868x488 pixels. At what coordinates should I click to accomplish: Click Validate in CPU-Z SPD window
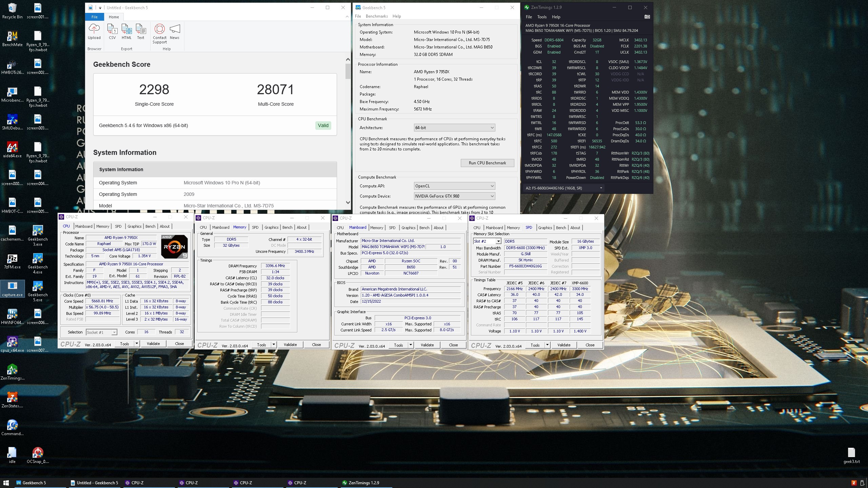(x=564, y=345)
